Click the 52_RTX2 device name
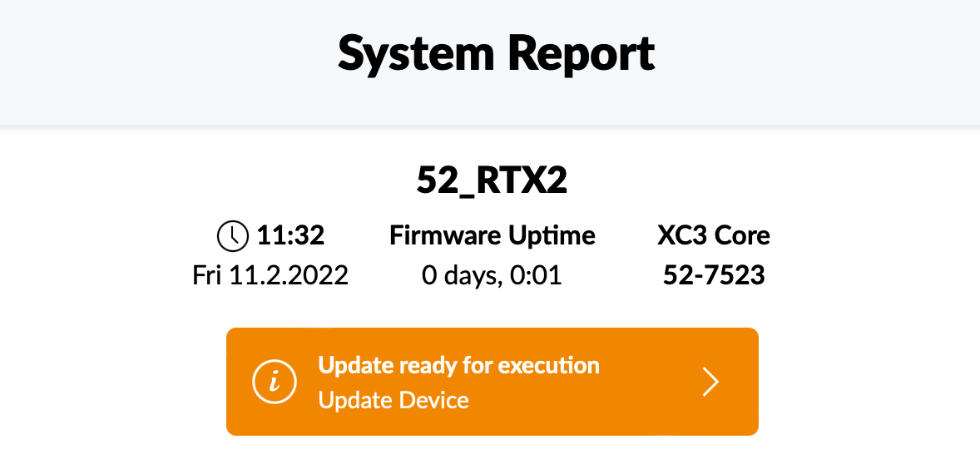The height and width of the screenshot is (459, 980). point(492,181)
